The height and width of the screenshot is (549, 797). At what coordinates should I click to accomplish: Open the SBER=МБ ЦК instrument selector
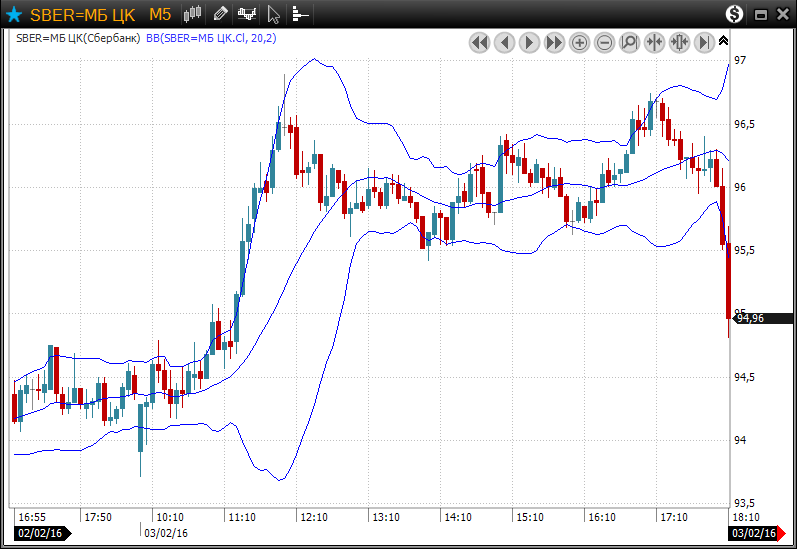coord(83,14)
